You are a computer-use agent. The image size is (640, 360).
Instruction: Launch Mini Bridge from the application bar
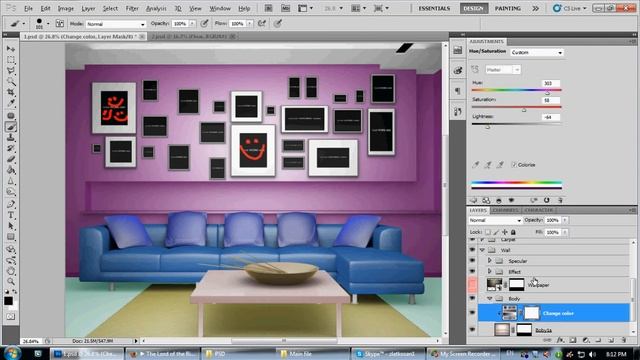click(285, 8)
